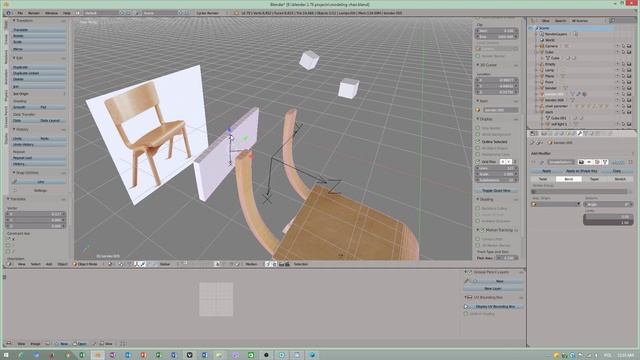Screen dimensions: 640x360
Task: Adjust the lower Limits slider
Action: [x=608, y=217]
